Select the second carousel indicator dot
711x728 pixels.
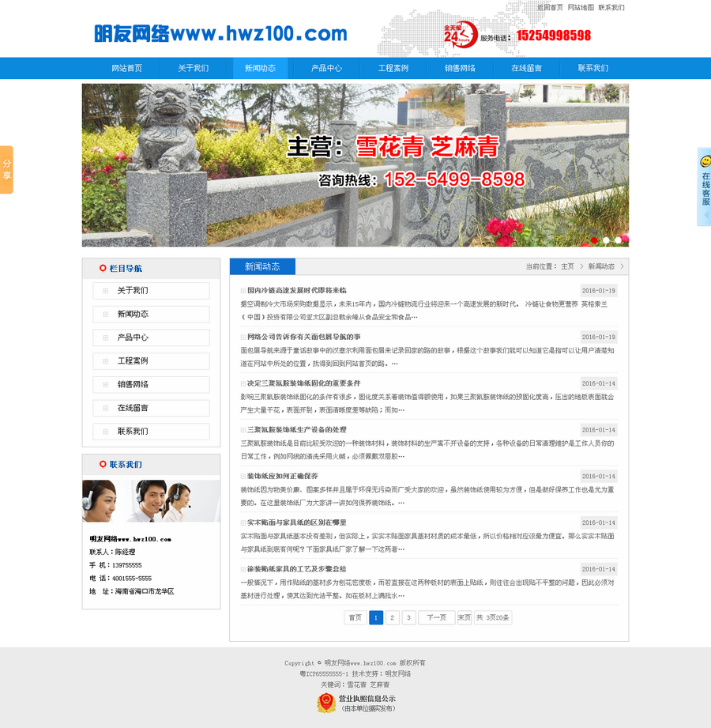(x=607, y=240)
